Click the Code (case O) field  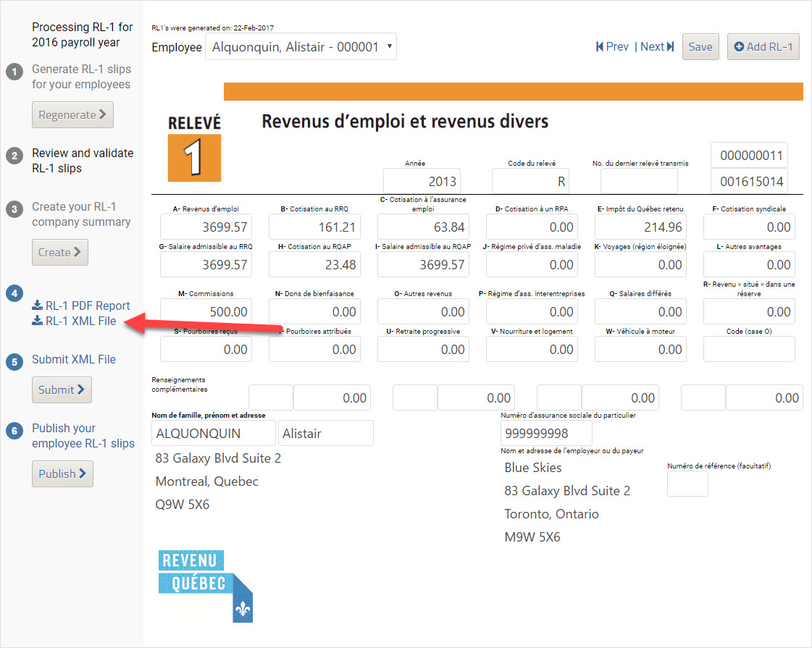point(749,350)
